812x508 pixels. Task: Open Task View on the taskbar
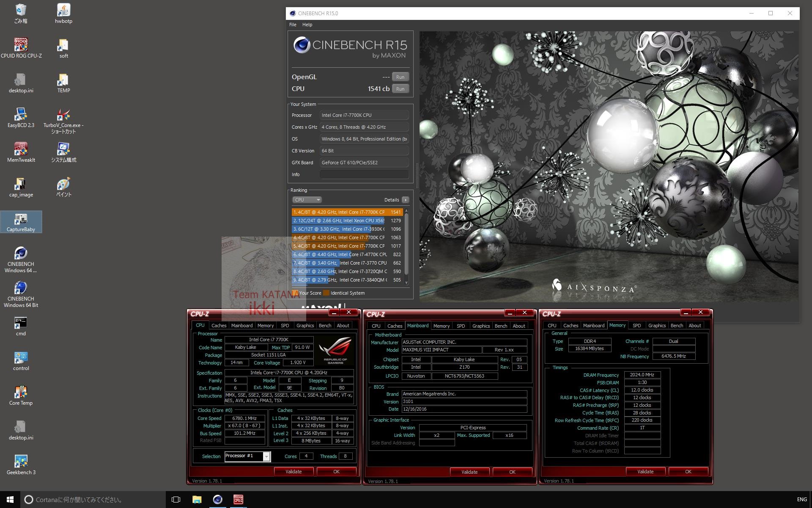(176, 500)
